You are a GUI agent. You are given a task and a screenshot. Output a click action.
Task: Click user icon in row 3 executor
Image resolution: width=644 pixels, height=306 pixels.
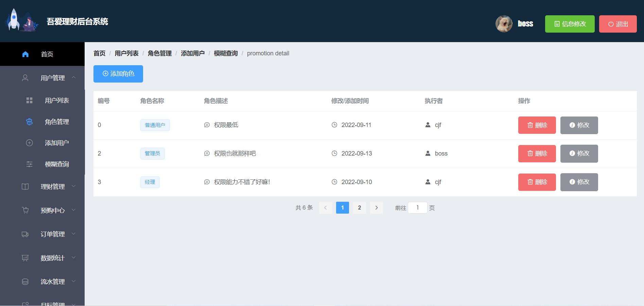428,182
